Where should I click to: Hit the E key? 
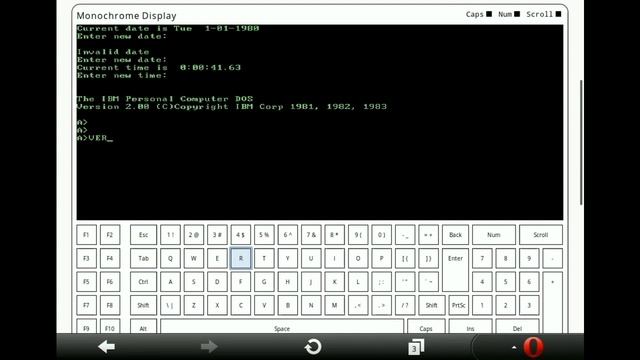click(x=217, y=258)
